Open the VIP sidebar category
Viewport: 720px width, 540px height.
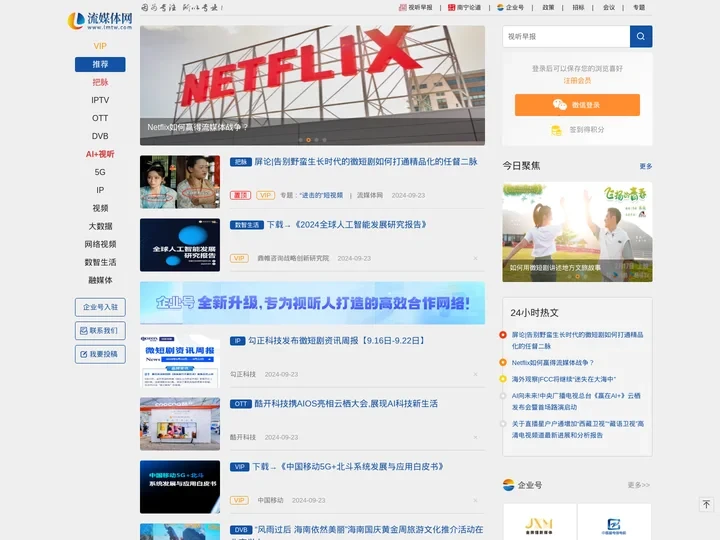point(100,46)
